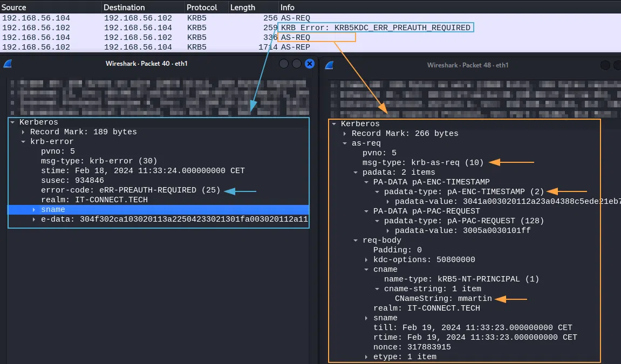Select CNameString: mmartin line
The height and width of the screenshot is (364, 621).
[x=443, y=298]
